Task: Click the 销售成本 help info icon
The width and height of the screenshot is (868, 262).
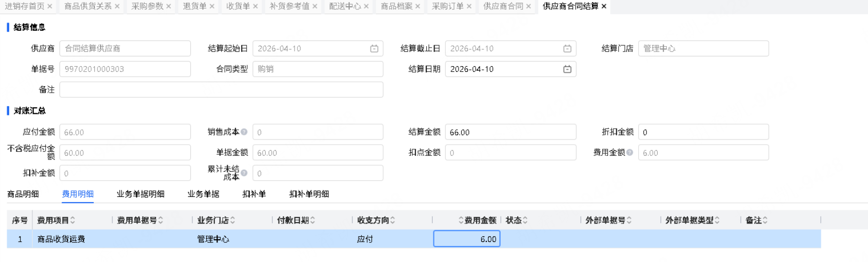Action: point(244,132)
